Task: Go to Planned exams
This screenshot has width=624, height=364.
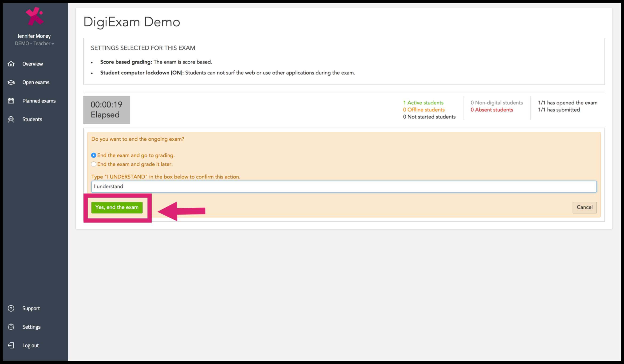Action: pyautogui.click(x=39, y=101)
